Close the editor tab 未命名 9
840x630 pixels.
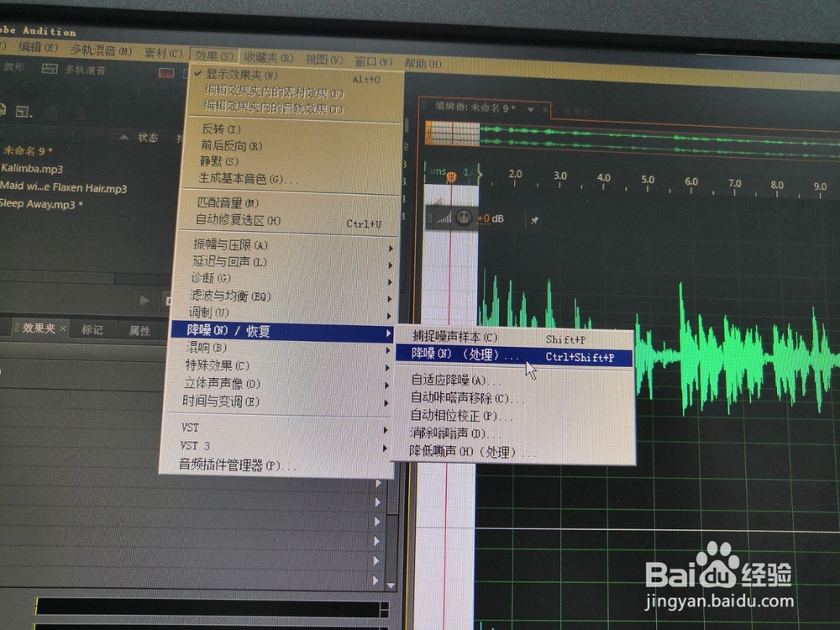tap(545, 110)
